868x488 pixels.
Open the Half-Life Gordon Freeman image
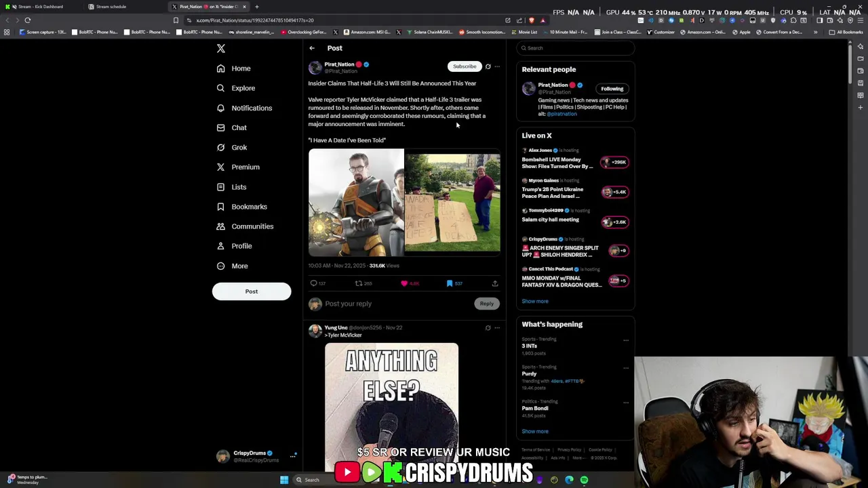[356, 203]
